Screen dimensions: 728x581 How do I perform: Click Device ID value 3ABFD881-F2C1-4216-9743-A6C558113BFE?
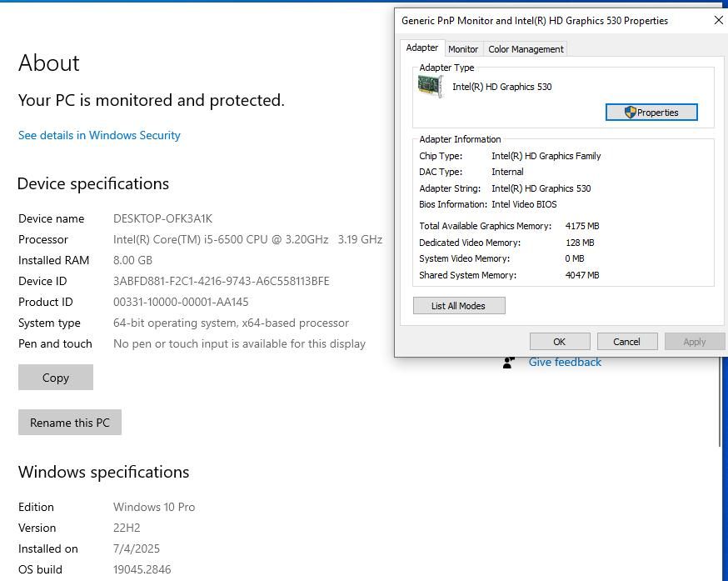[221, 281]
